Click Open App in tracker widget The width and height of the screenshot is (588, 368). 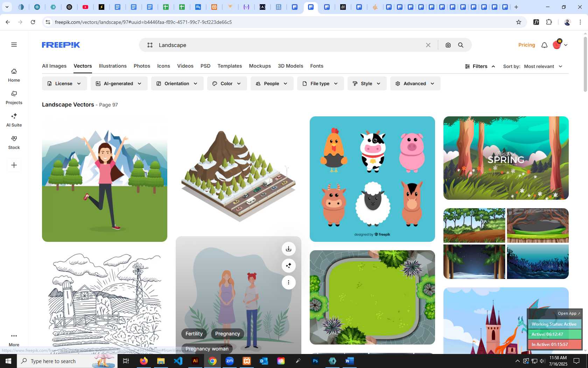tap(568, 313)
